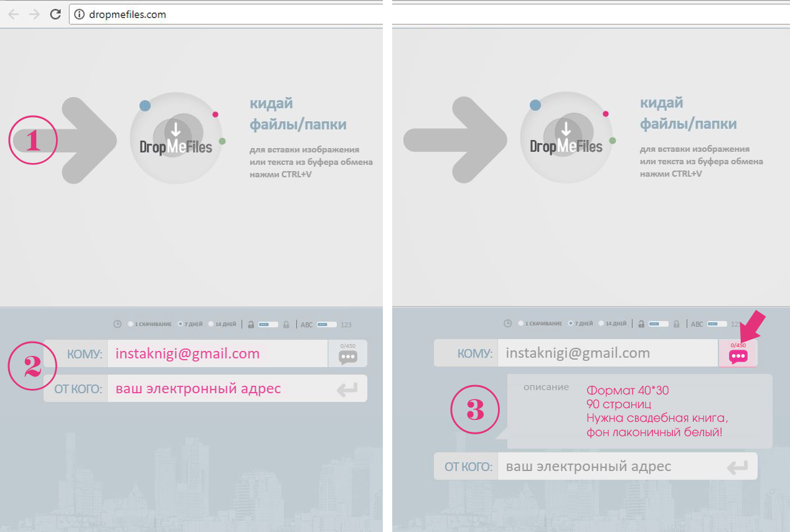790x532 pixels.
Task: Click the browser forward arrow
Action: (34, 14)
